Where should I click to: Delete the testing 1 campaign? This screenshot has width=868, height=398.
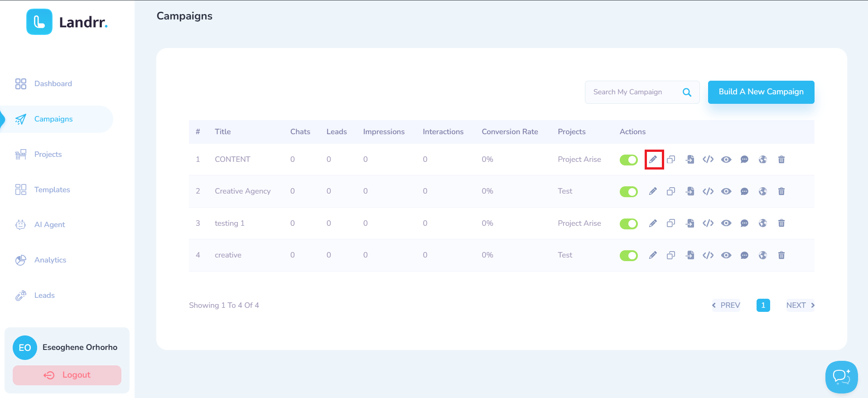[781, 223]
